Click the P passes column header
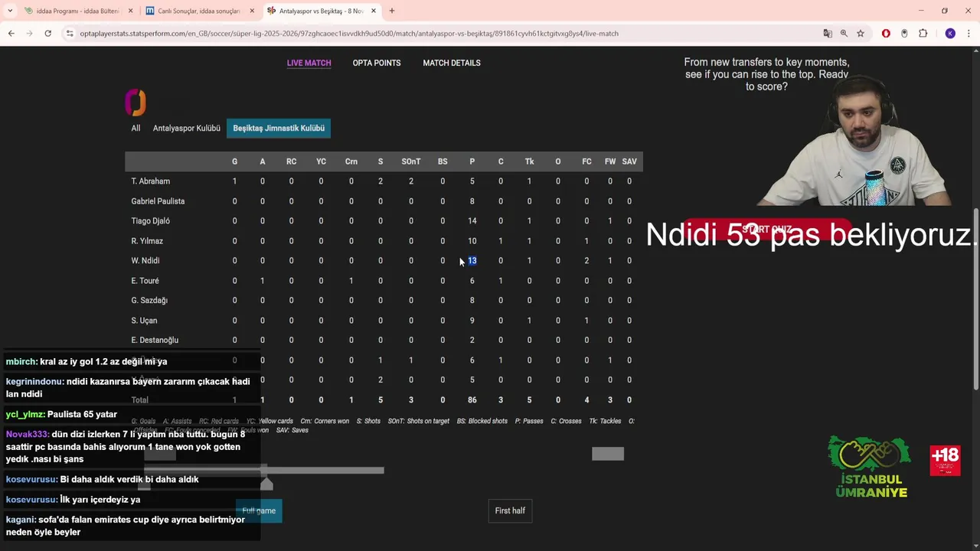980x551 pixels. [x=472, y=161]
